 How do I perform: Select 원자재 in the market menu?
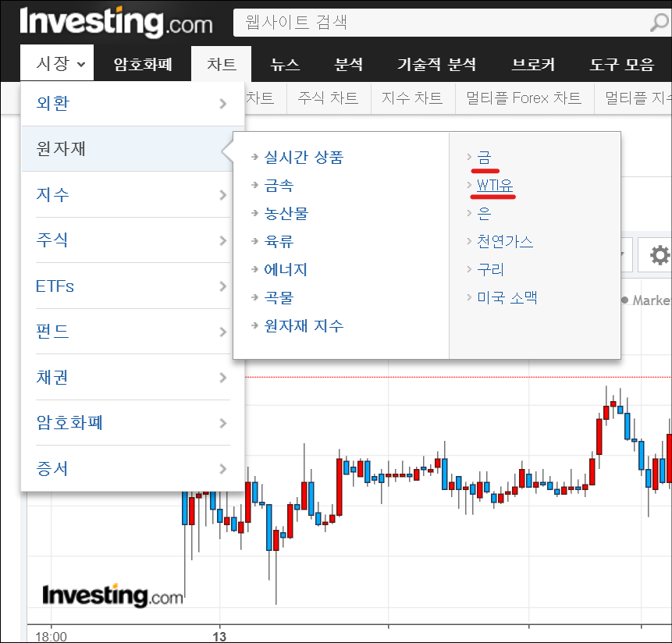(129, 148)
